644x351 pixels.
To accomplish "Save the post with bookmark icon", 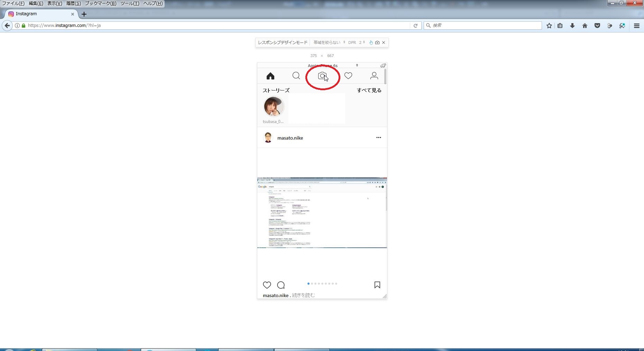I will coord(377,285).
